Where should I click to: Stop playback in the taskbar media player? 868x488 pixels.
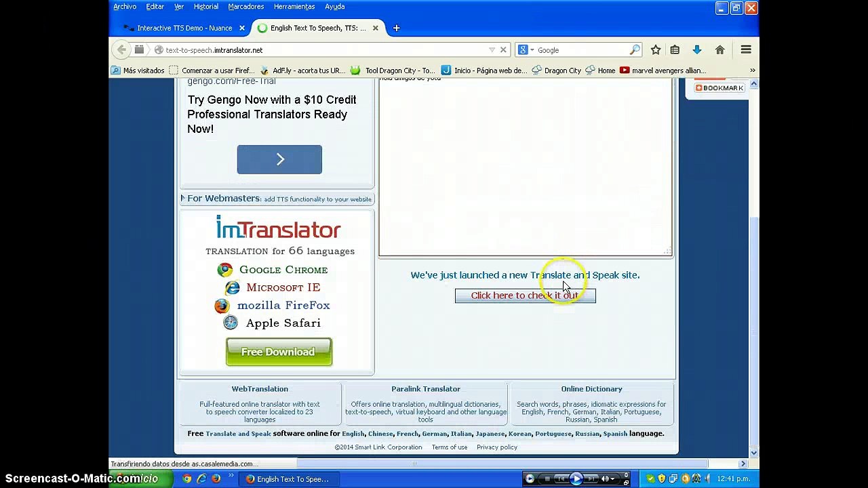click(547, 479)
